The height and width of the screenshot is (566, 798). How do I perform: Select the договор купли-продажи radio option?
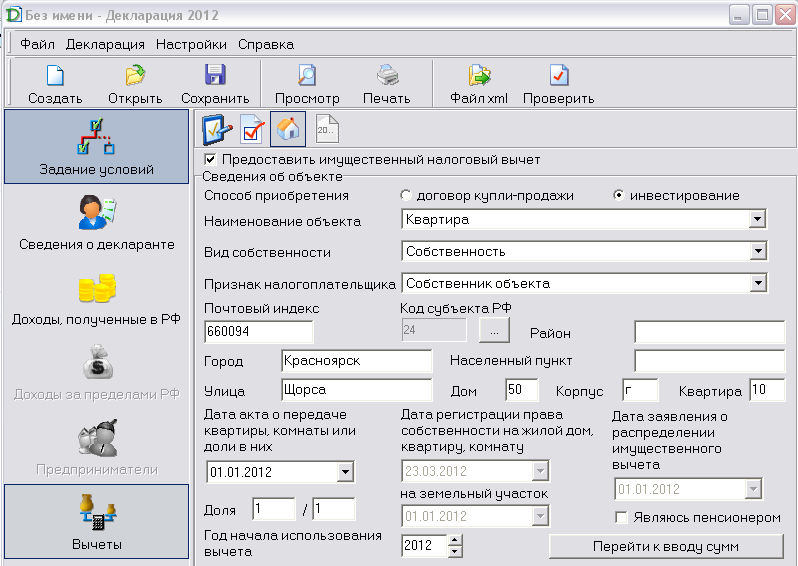point(406,196)
